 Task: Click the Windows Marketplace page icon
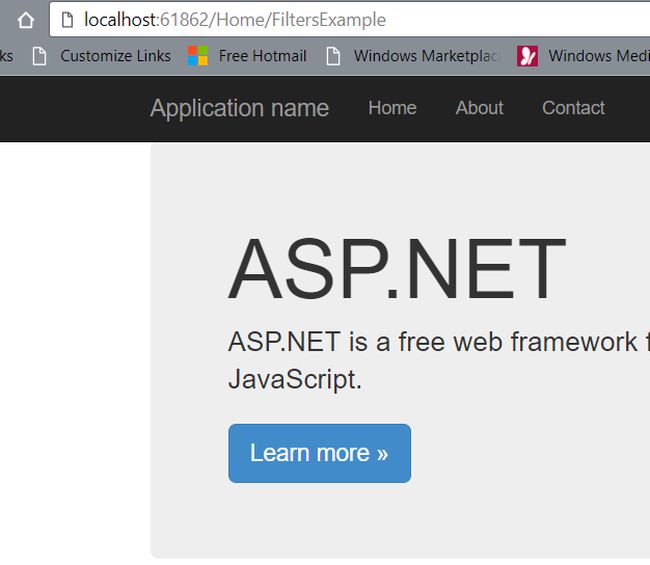coord(333,56)
